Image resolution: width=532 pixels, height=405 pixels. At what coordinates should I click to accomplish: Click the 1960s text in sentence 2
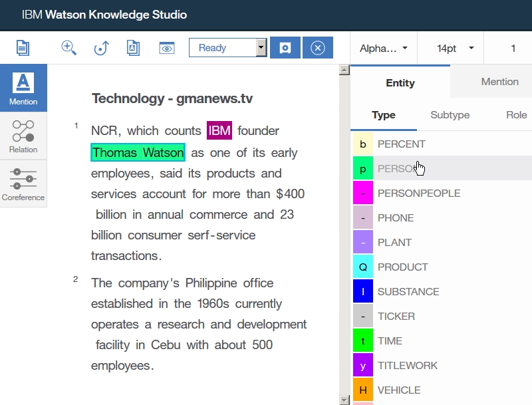click(213, 303)
